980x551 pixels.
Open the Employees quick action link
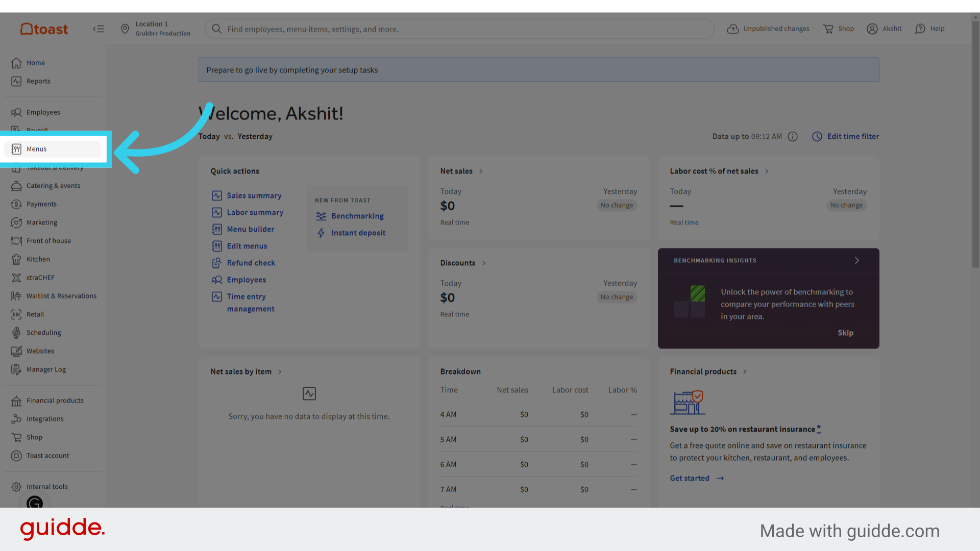coord(239,280)
